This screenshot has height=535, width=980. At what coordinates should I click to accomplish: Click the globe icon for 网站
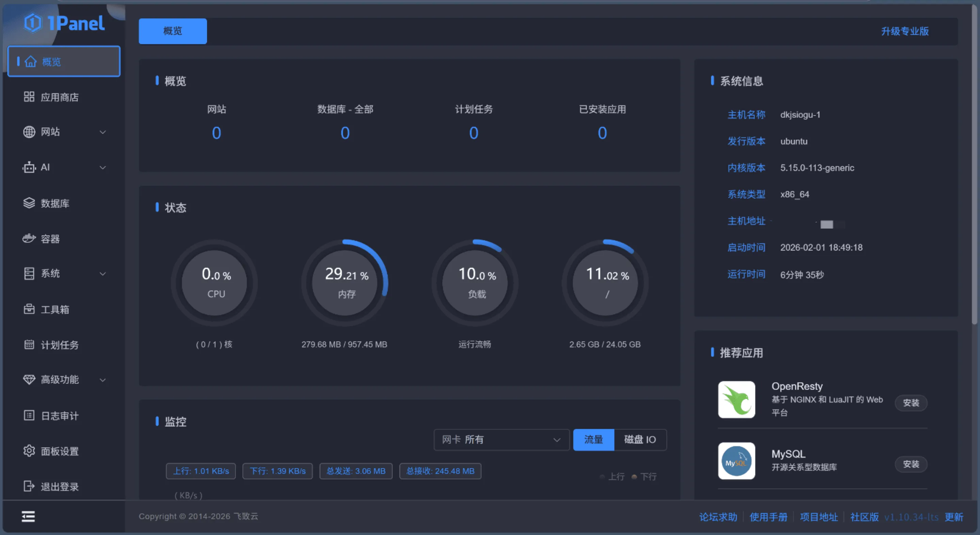pyautogui.click(x=29, y=132)
